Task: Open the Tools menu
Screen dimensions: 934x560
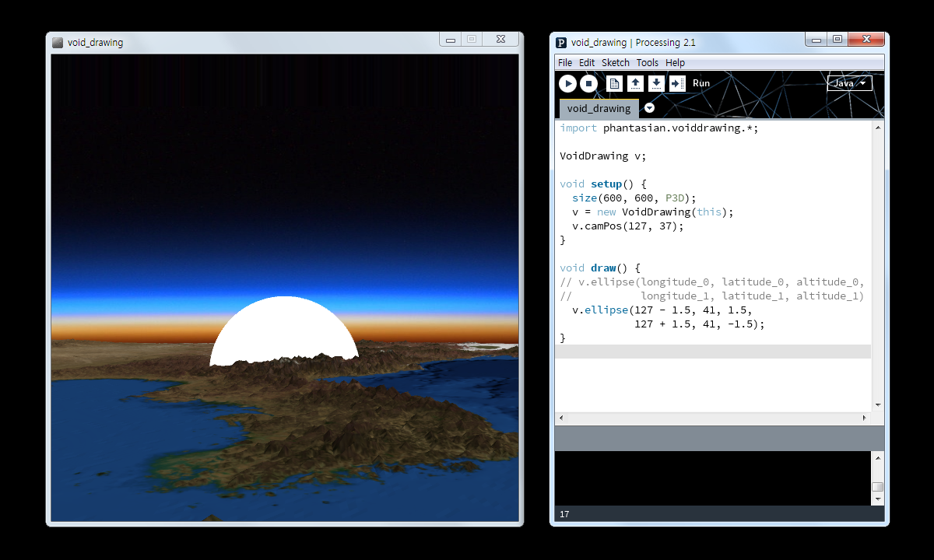Action: tap(647, 62)
